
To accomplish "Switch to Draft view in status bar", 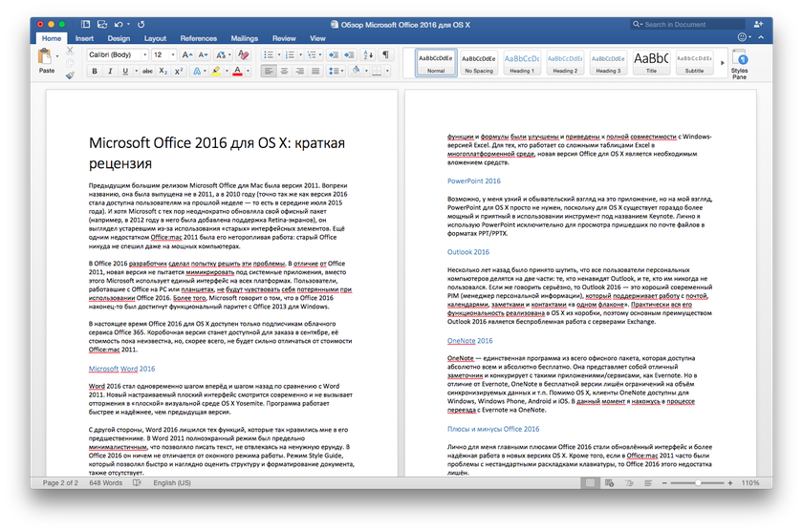I will [648, 483].
